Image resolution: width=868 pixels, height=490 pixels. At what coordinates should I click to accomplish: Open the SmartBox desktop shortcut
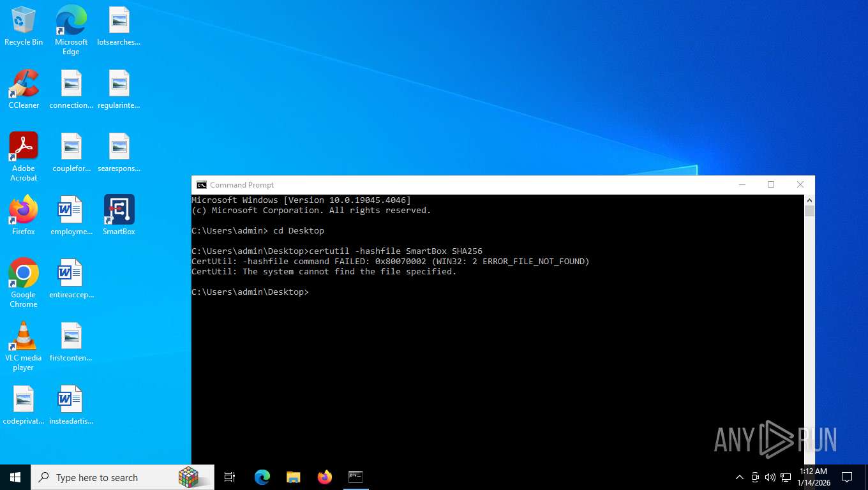point(119,216)
